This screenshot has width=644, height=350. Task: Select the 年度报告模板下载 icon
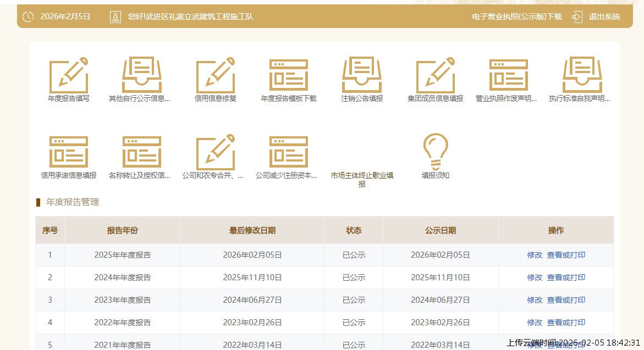click(288, 75)
